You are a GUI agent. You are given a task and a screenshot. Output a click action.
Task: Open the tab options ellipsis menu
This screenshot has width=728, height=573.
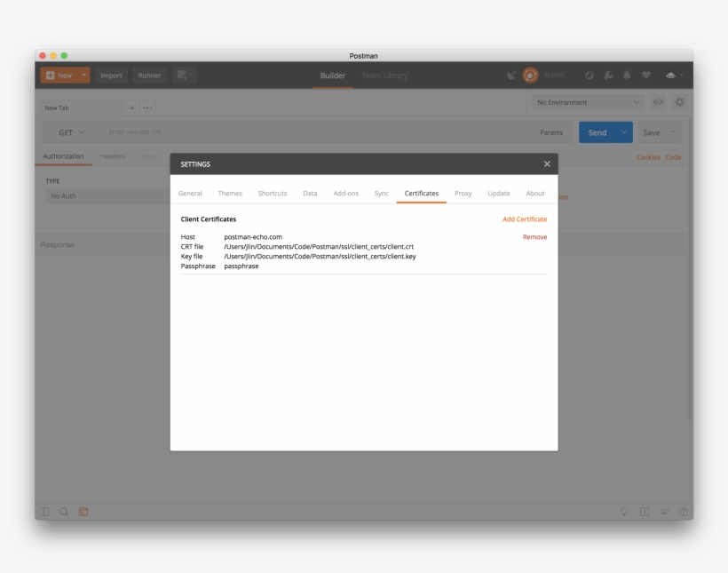(x=147, y=107)
